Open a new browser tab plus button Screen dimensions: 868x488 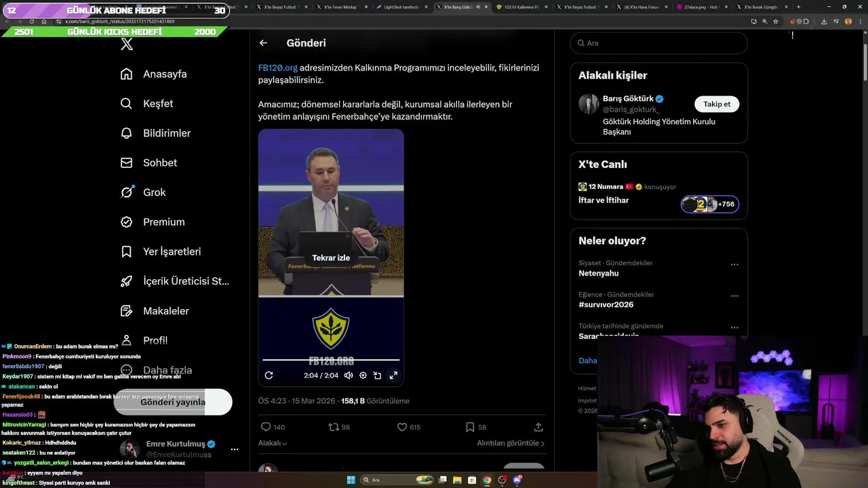(798, 7)
